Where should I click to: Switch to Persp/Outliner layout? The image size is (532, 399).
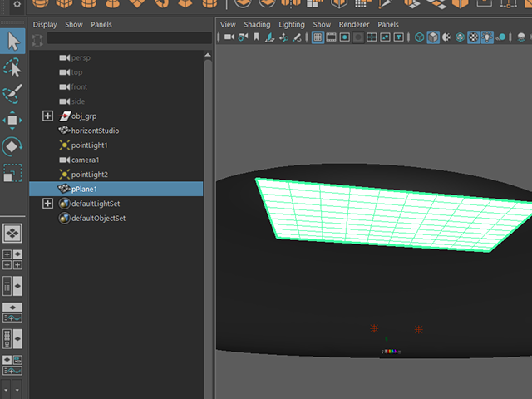[x=12, y=286]
